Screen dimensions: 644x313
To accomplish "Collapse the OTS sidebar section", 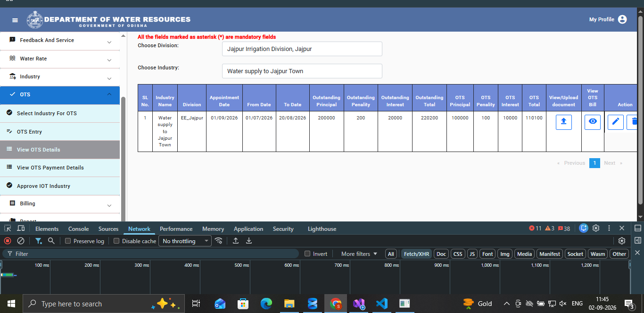I will [x=60, y=95].
